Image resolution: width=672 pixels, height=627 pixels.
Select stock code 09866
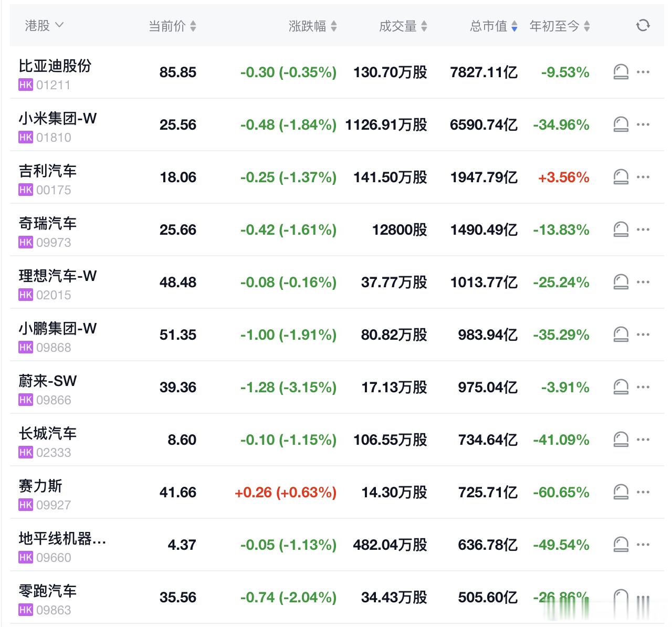point(54,400)
